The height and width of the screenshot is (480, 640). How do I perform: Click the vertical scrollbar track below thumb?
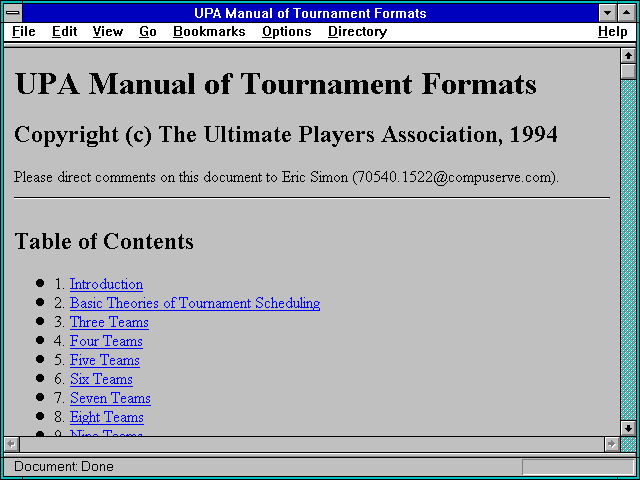(x=628, y=250)
